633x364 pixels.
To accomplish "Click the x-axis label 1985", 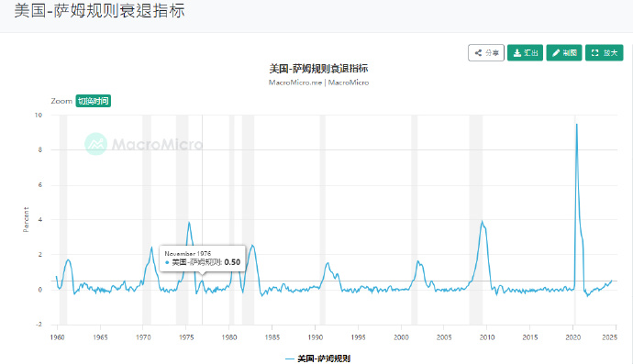I will [x=272, y=337].
